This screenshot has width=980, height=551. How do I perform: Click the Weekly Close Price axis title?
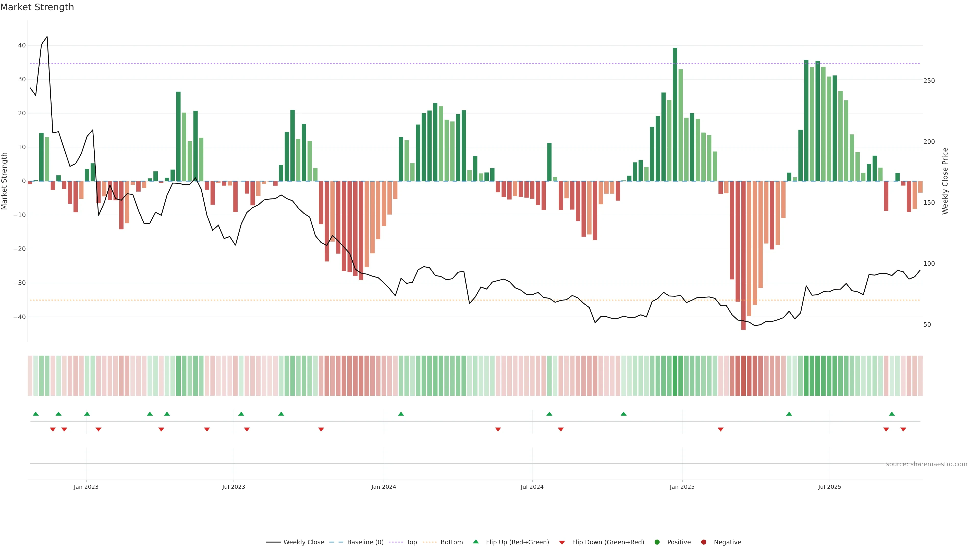tap(945, 181)
